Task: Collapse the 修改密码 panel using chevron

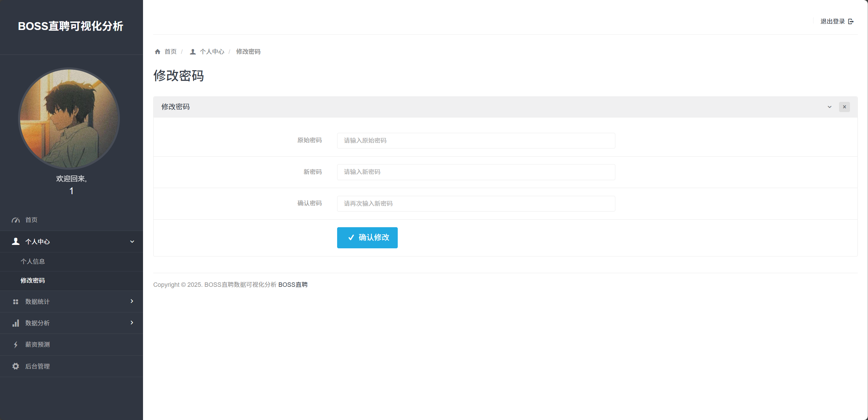Action: (830, 107)
